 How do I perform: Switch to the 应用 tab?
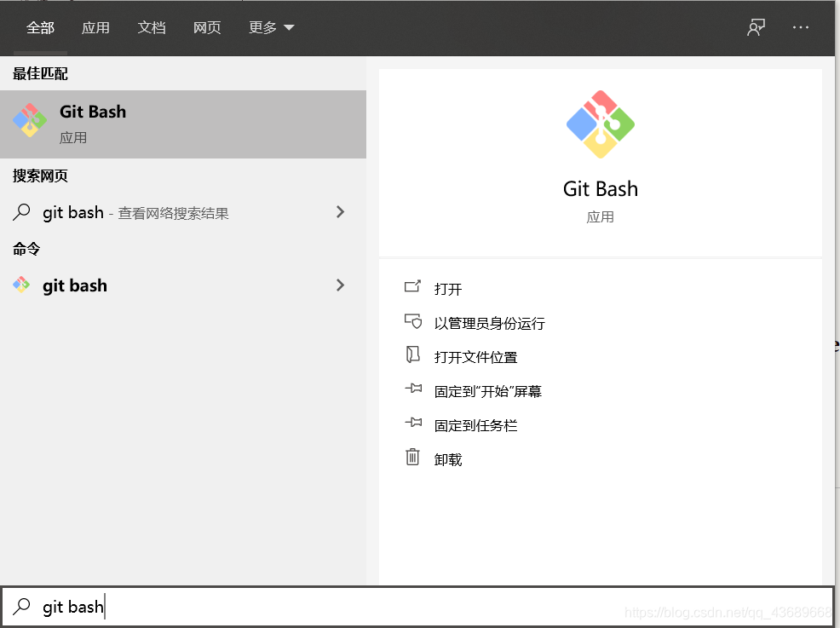(x=95, y=27)
